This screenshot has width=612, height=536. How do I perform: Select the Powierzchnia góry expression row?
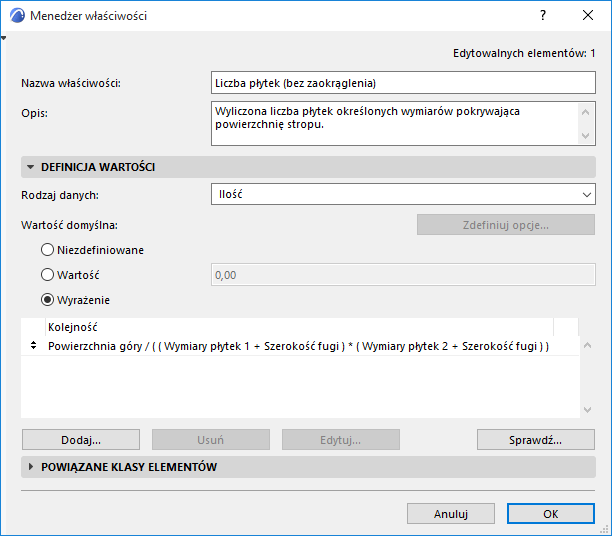(x=300, y=346)
